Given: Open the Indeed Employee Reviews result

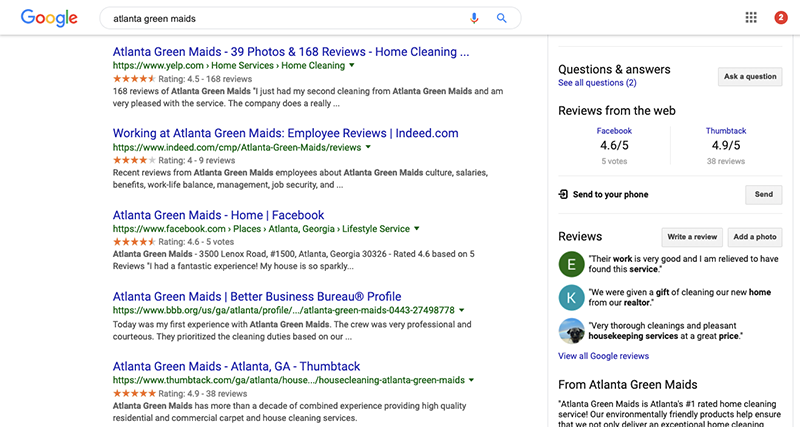Looking at the screenshot, I should [285, 133].
